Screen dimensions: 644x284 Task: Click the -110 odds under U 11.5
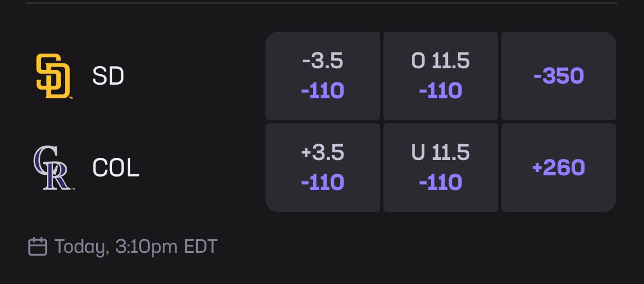[x=441, y=182]
